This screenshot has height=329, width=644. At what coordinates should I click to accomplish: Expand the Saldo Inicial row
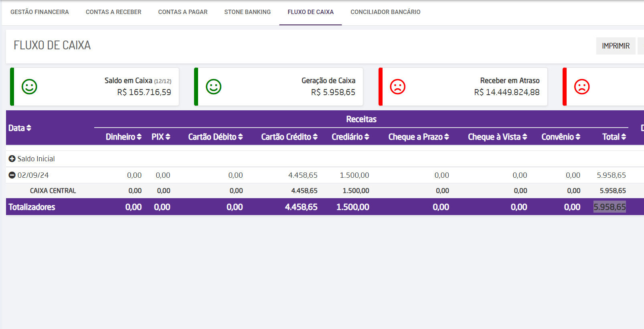[x=12, y=159]
